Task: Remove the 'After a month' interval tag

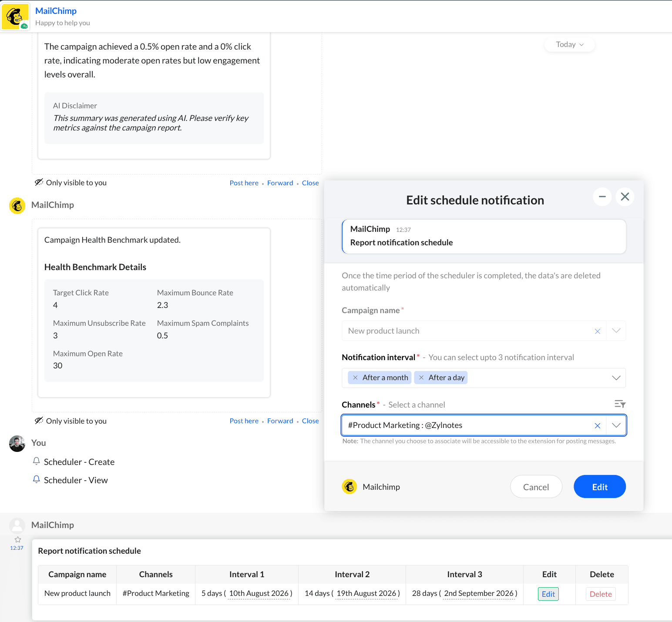Action: coord(355,378)
